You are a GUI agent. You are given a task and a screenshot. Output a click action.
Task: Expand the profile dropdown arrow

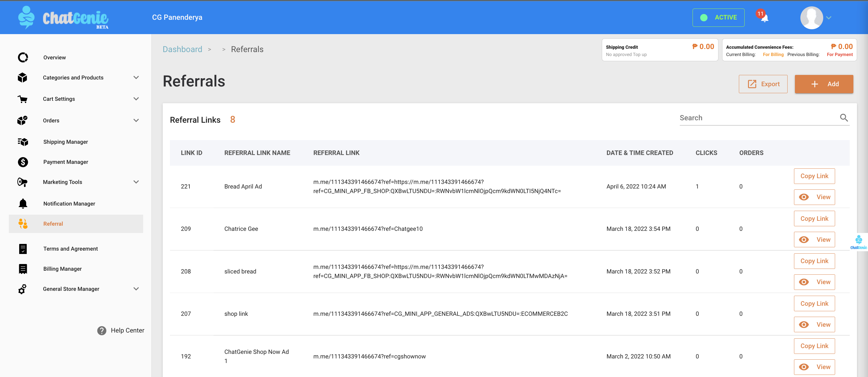(829, 18)
